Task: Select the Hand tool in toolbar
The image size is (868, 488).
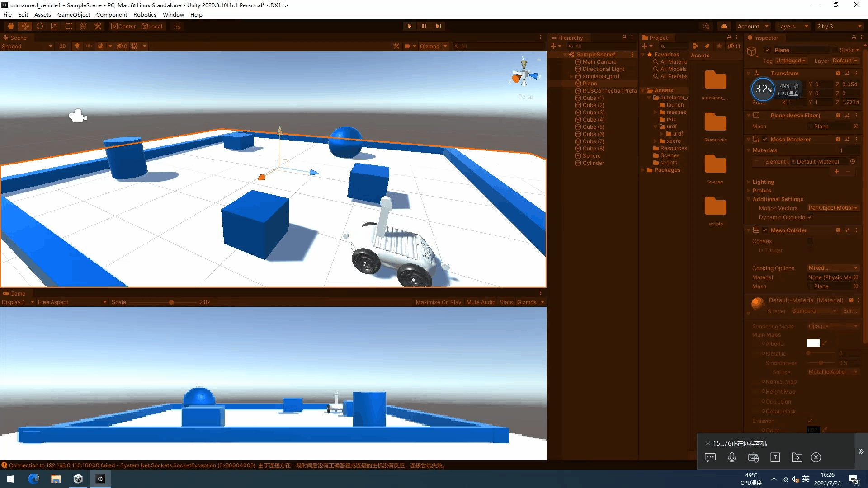Action: coord(11,26)
